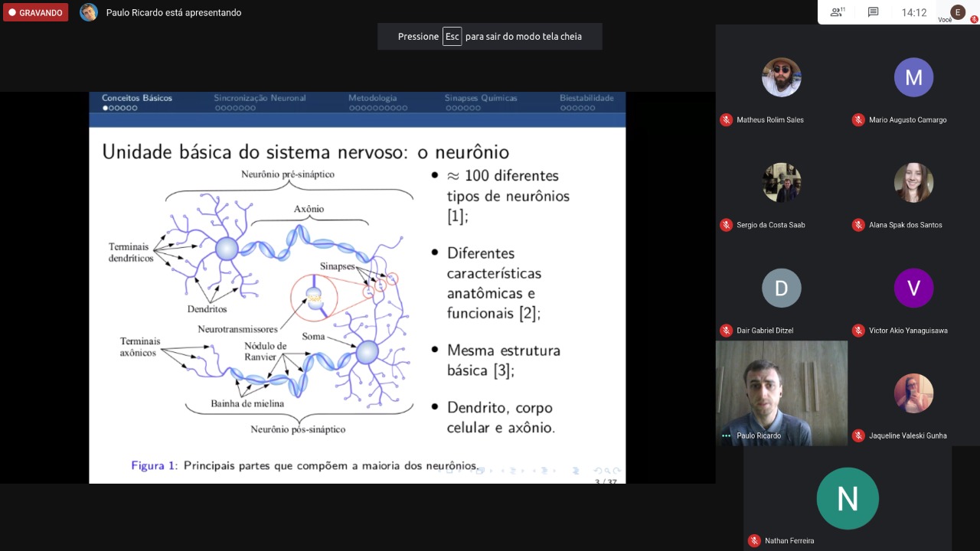Go to Sinapses Químicas slide section
This screenshot has width=980, height=551.
pyautogui.click(x=481, y=98)
